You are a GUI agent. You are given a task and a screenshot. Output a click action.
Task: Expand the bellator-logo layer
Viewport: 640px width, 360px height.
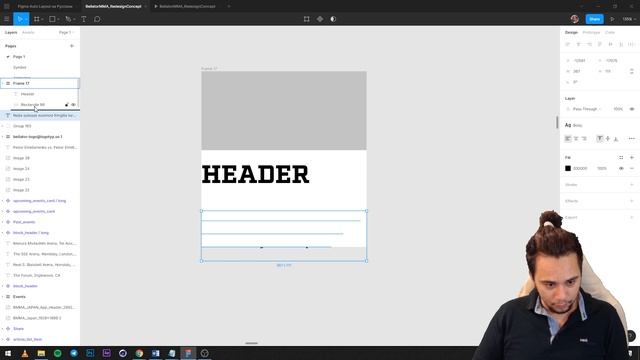click(x=3, y=137)
